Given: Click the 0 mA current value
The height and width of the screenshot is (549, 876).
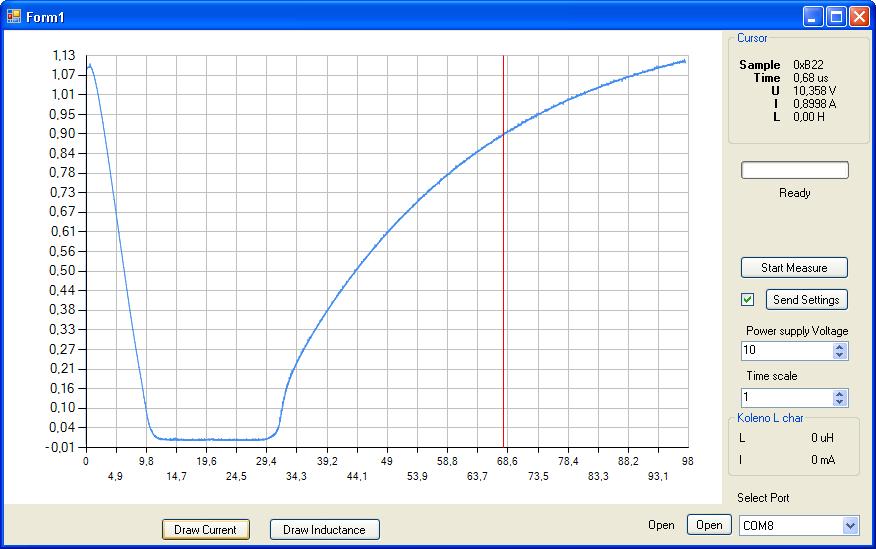Looking at the screenshot, I should tap(823, 460).
